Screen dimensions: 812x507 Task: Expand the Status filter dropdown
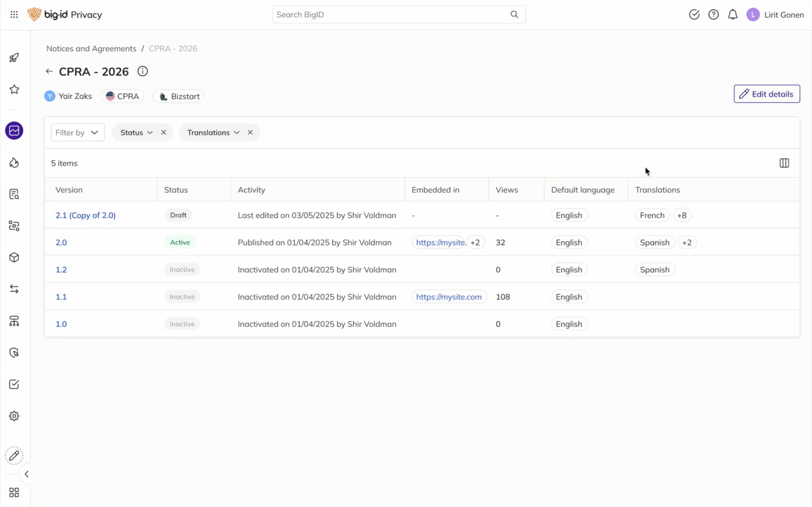[150, 132]
